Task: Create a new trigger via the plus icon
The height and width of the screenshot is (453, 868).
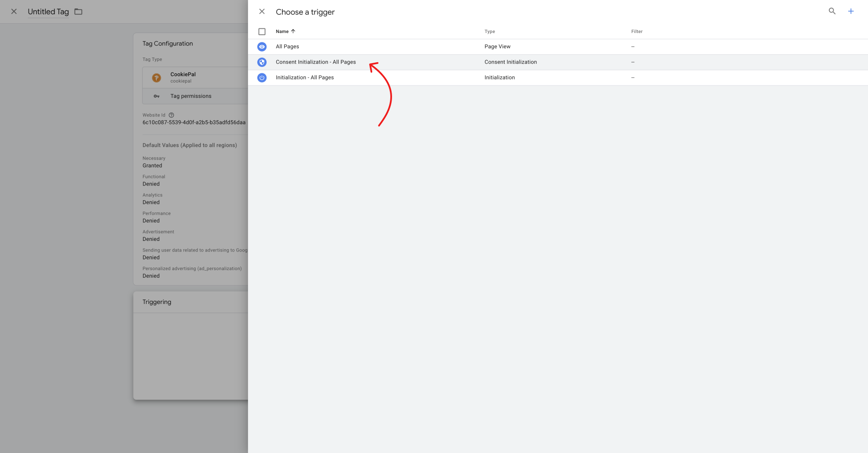Action: 851,11
